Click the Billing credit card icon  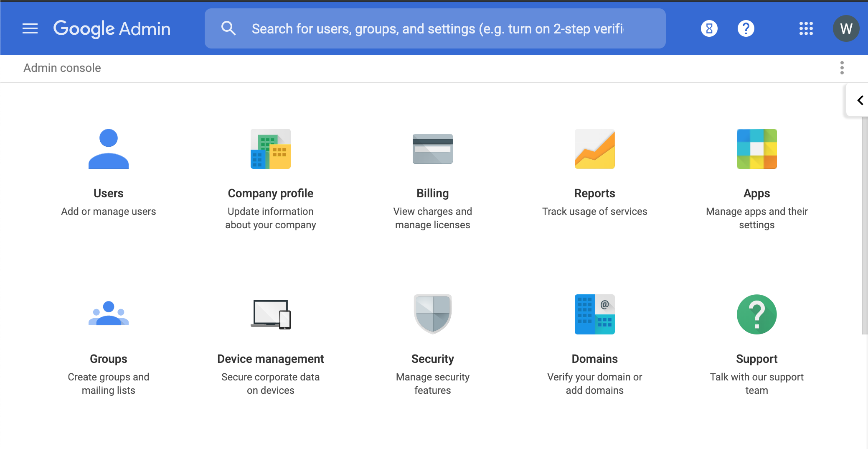pyautogui.click(x=433, y=149)
